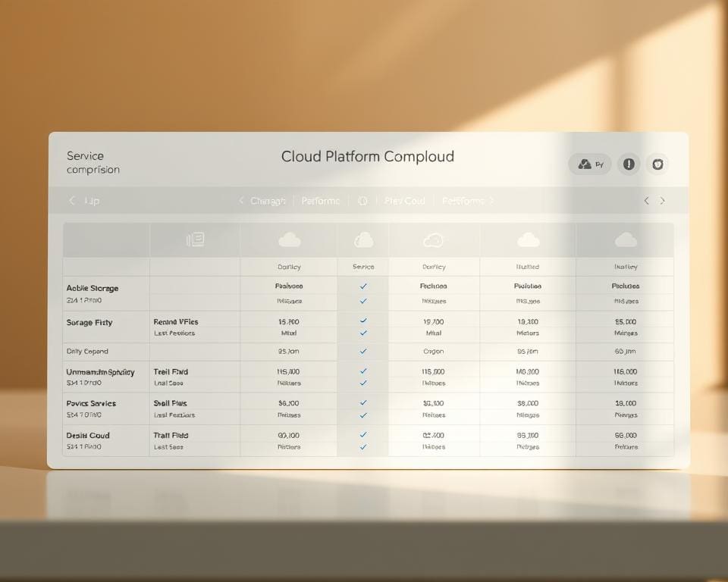Screen dimensions: 728x582
Task: Expand the Petforme dropdown in the navigation bar
Action: pyautogui.click(x=464, y=201)
